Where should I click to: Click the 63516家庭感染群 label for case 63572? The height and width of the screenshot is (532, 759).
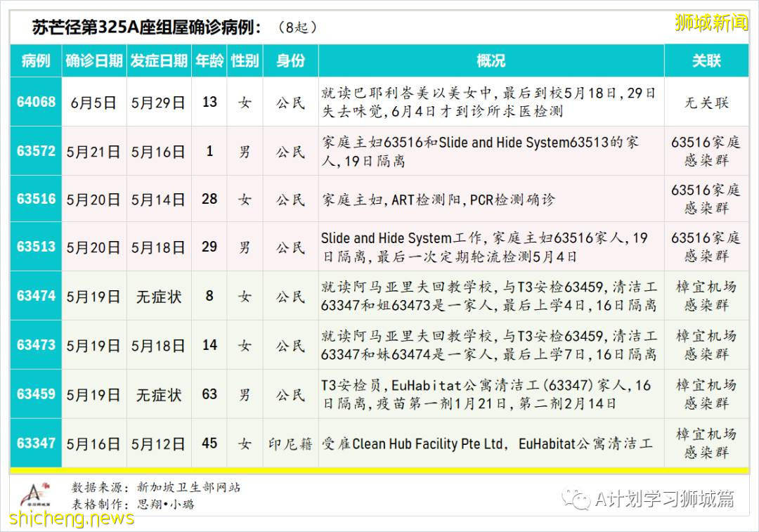707,150
